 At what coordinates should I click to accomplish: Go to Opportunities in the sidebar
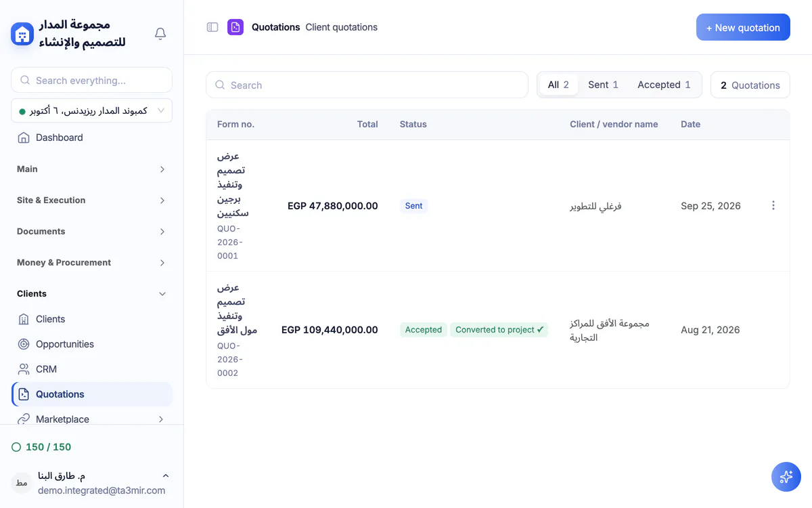click(x=91, y=344)
